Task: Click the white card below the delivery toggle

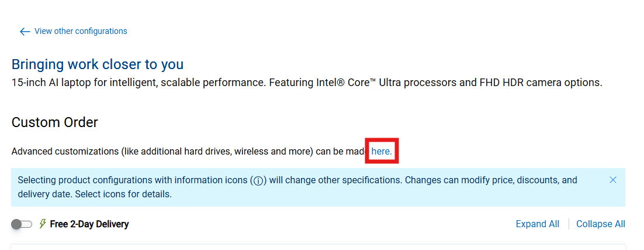Action: [318, 247]
